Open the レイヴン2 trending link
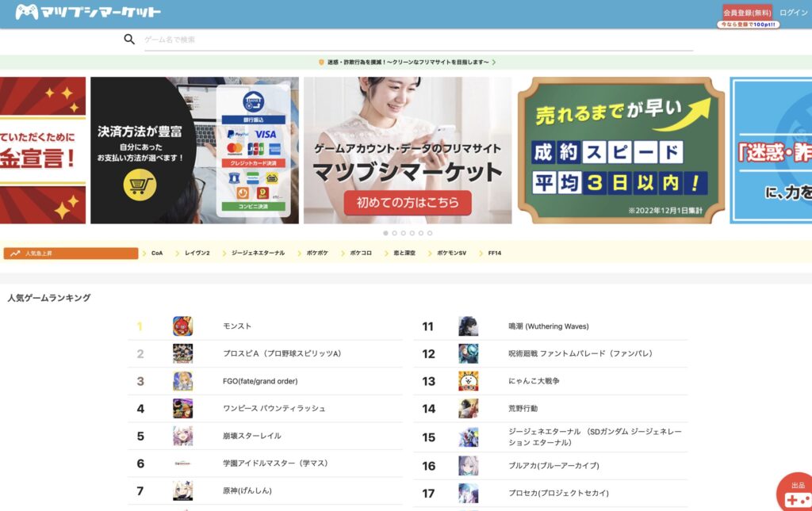The height and width of the screenshot is (511, 812). (x=197, y=254)
